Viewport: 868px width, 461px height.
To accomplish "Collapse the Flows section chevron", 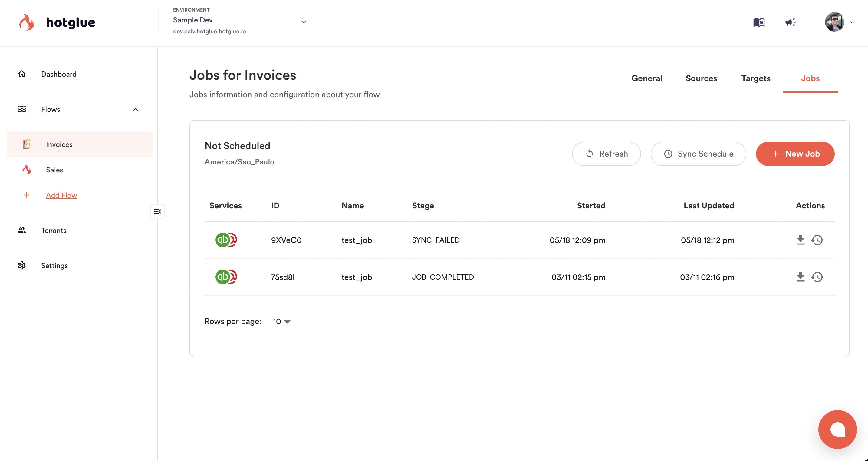I will 136,109.
